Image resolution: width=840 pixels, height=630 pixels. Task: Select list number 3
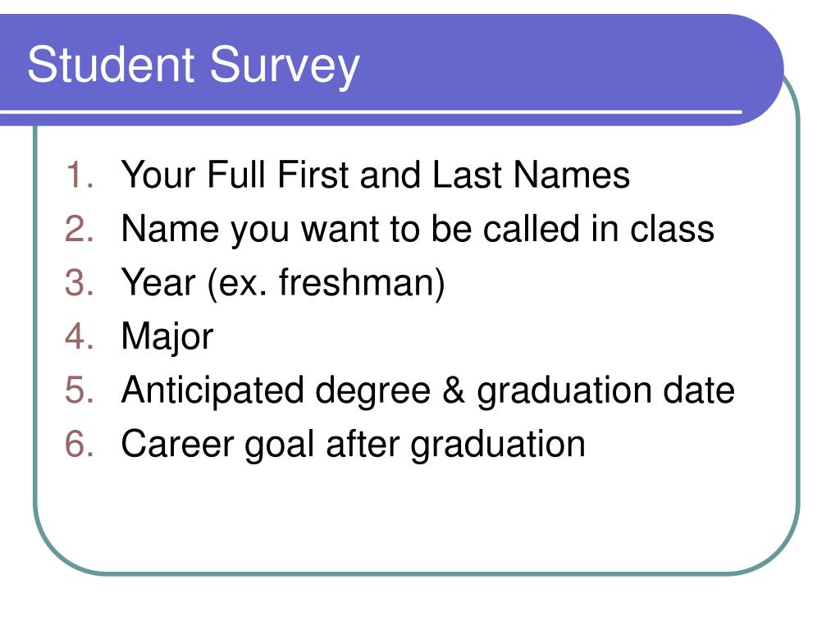80,282
